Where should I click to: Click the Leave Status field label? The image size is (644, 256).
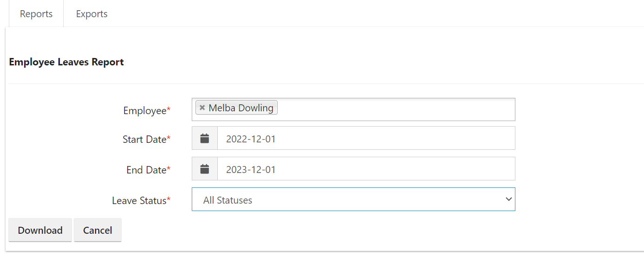pos(139,200)
